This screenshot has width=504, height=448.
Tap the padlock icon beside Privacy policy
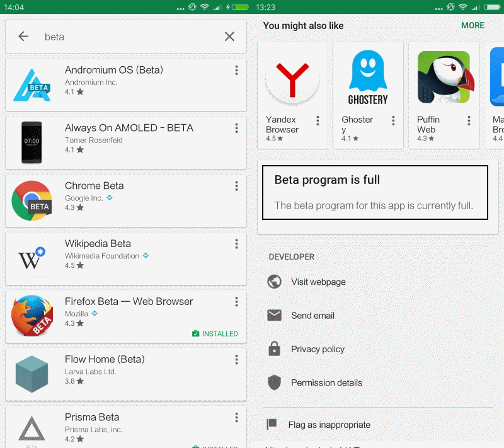[x=274, y=348]
